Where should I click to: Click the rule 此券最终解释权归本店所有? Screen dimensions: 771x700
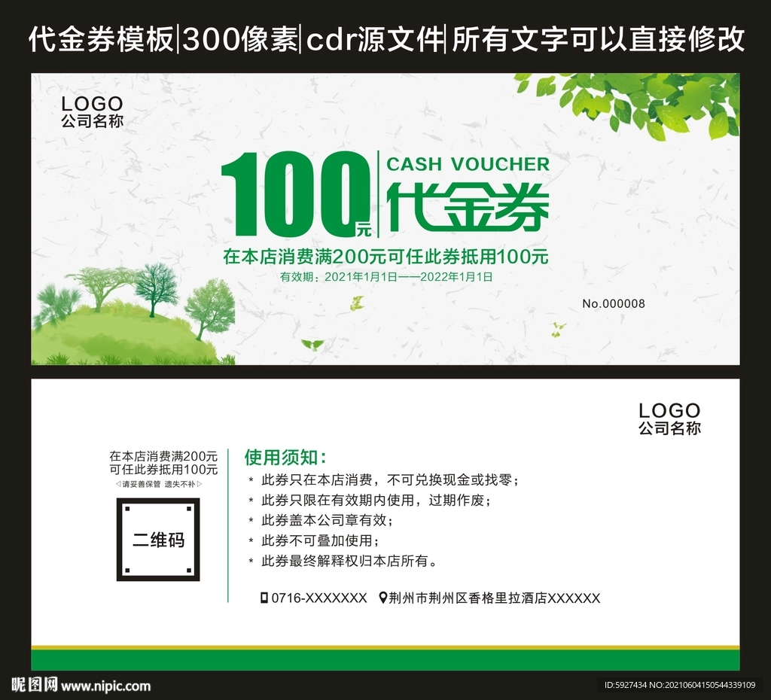[x=349, y=561]
